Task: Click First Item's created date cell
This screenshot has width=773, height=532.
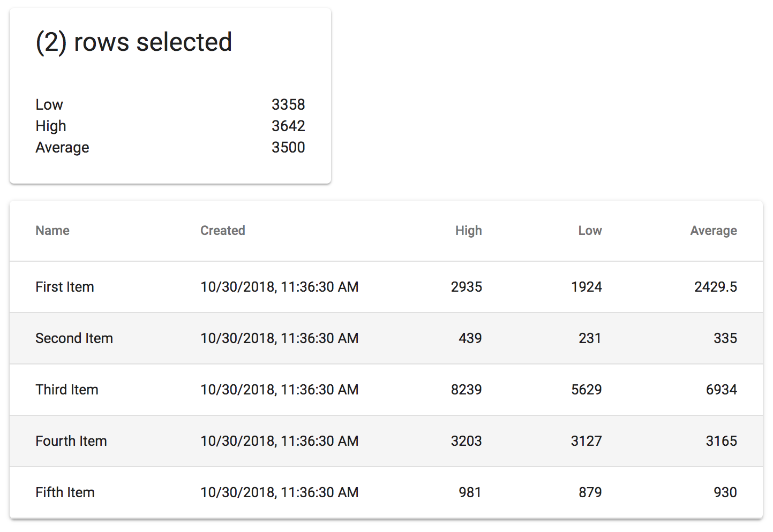Action: [279, 287]
